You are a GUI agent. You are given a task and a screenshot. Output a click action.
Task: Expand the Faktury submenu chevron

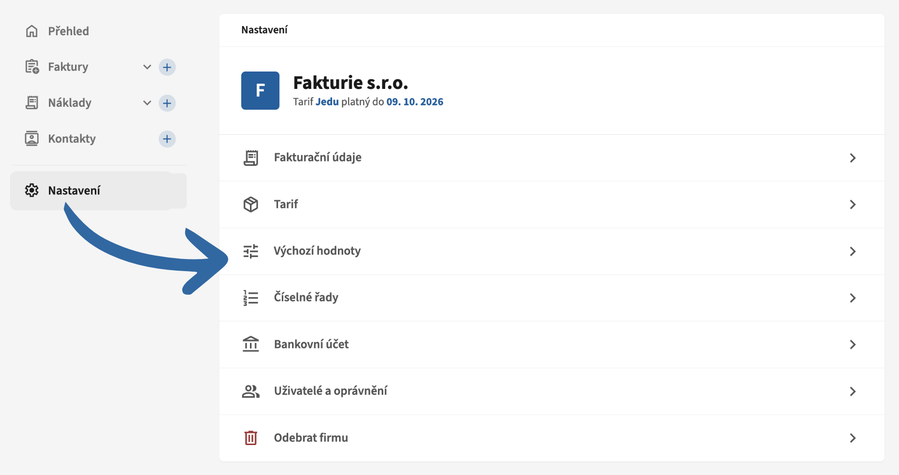click(x=147, y=67)
